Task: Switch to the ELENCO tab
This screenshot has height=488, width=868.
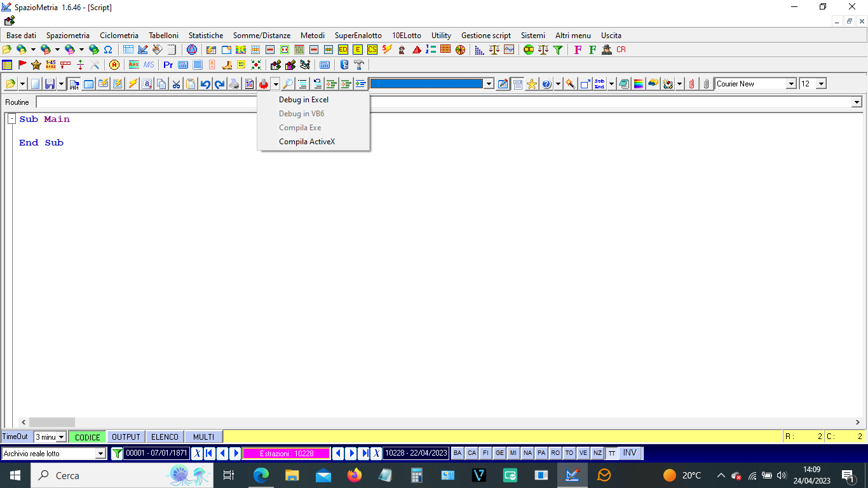Action: point(165,437)
